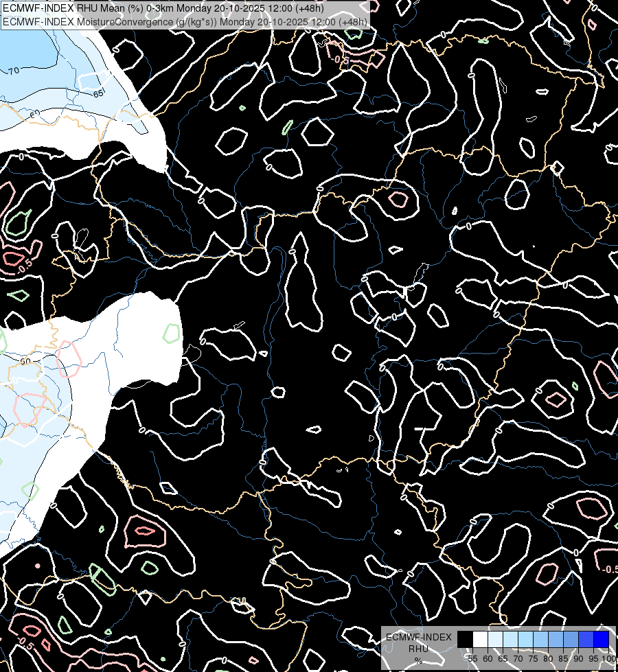Click the 75 tick label in the legend
The image size is (618, 672).
click(533, 659)
